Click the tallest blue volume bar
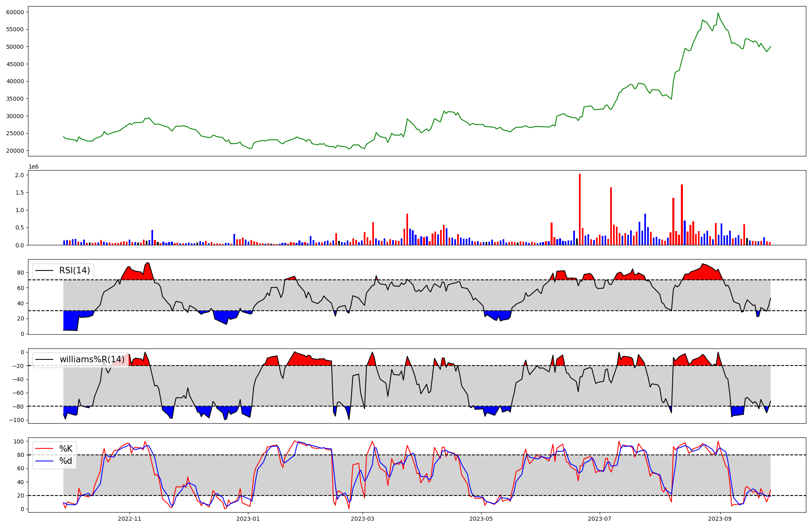The height and width of the screenshot is (528, 812). 645,229
